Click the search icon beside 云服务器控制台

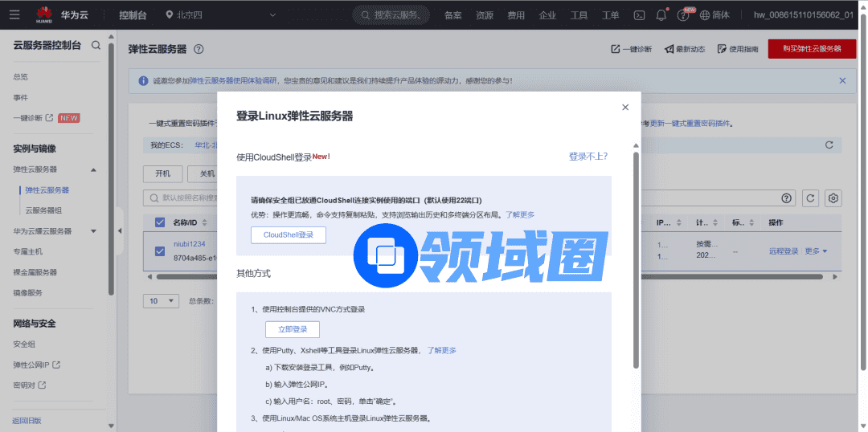coord(96,45)
